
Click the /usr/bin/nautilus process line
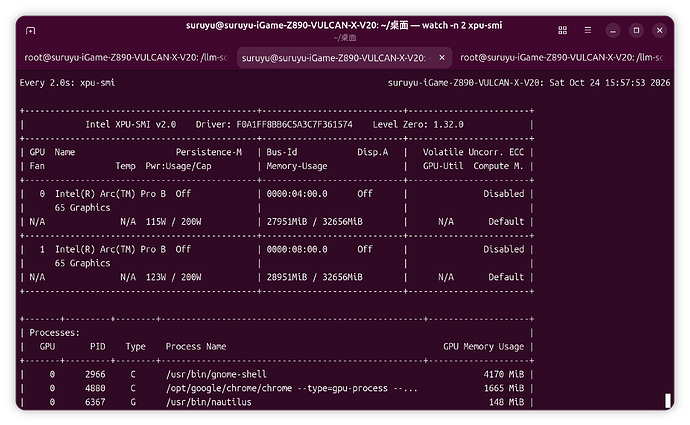click(x=277, y=402)
